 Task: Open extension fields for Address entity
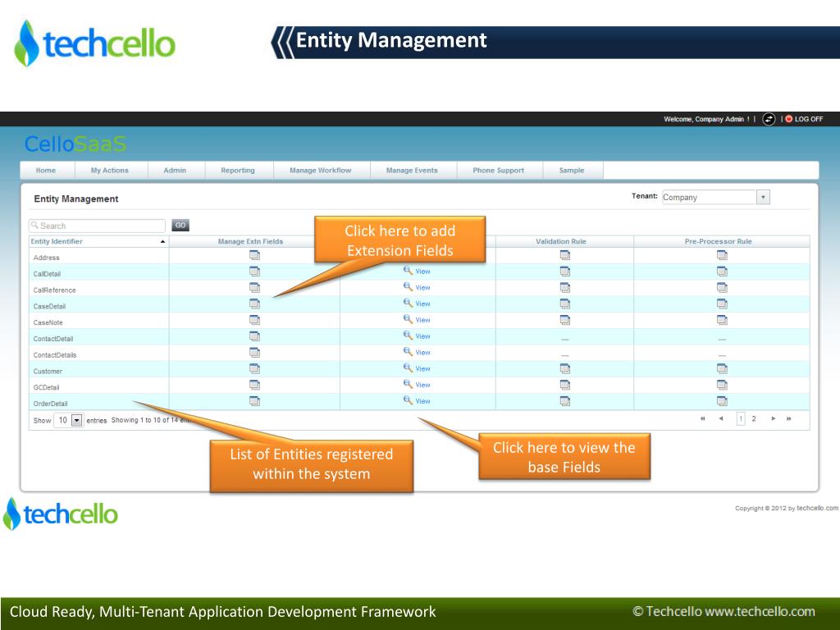pyautogui.click(x=254, y=256)
